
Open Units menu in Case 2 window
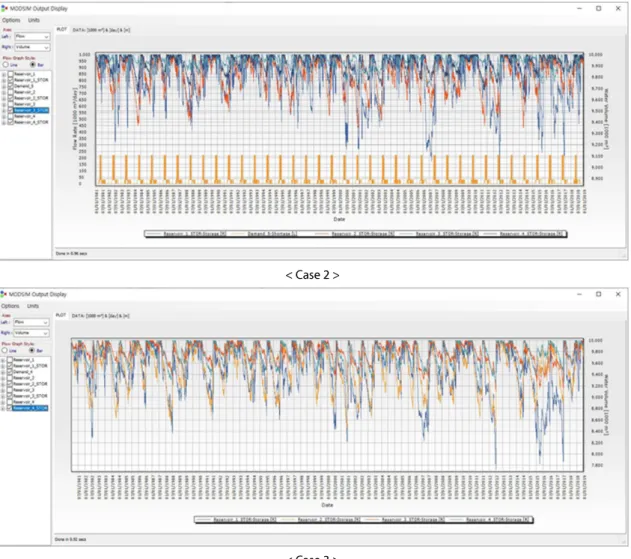pyautogui.click(x=34, y=20)
